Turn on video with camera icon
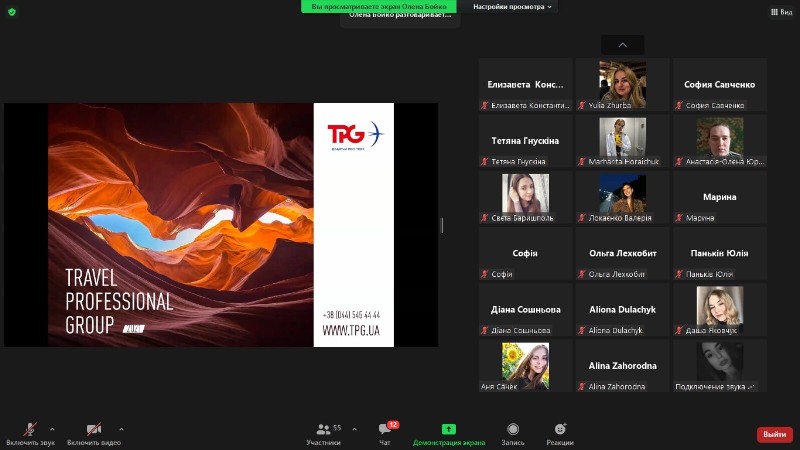The height and width of the screenshot is (450, 800). [94, 430]
